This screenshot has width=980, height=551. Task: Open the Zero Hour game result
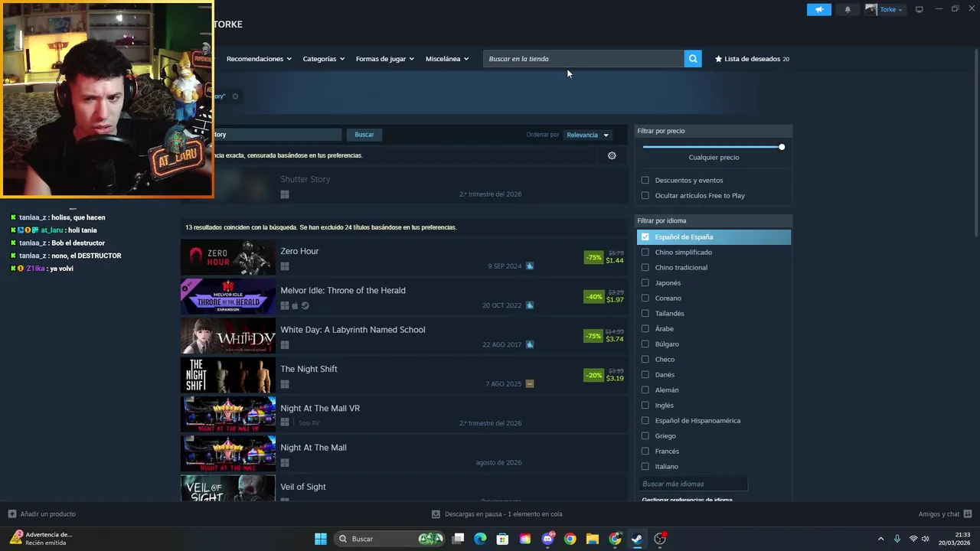(404, 258)
